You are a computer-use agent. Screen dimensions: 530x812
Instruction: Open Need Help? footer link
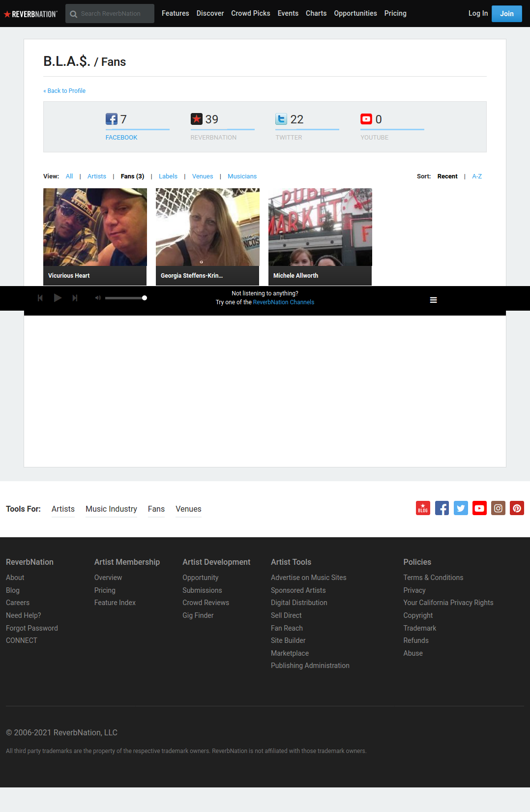(24, 615)
